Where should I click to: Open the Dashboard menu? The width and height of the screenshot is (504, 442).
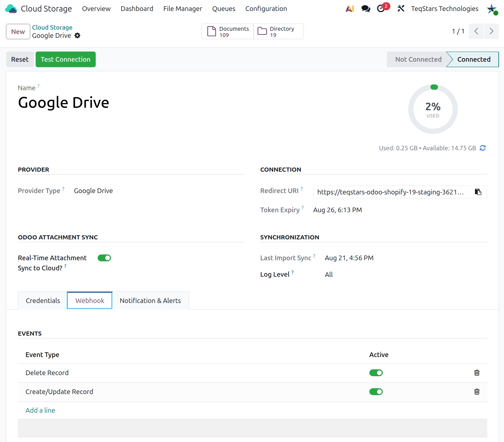click(x=137, y=9)
